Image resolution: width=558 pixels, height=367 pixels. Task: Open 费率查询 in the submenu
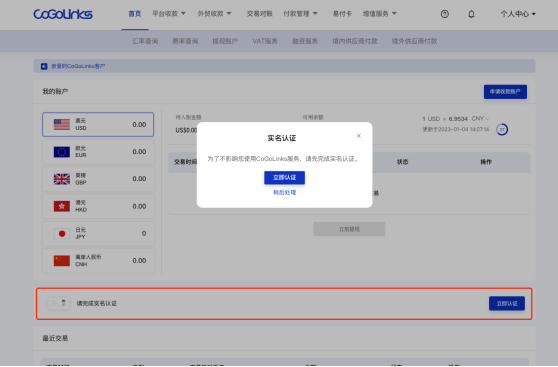tap(185, 41)
